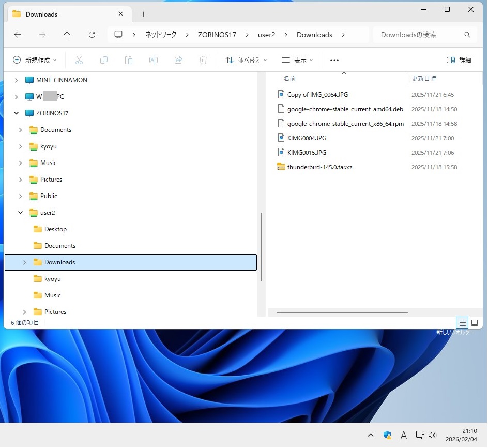Click the 新規作成 new button

[x=34, y=60]
